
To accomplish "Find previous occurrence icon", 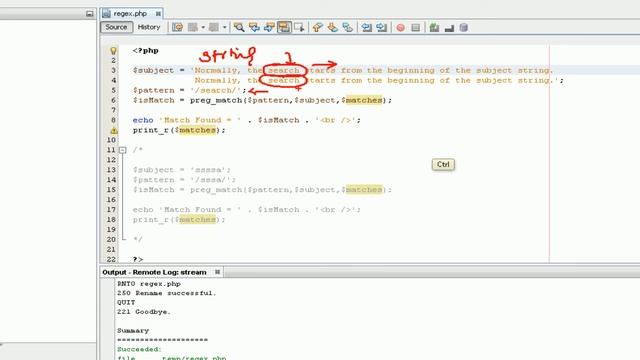I will pyautogui.click(x=254, y=27).
